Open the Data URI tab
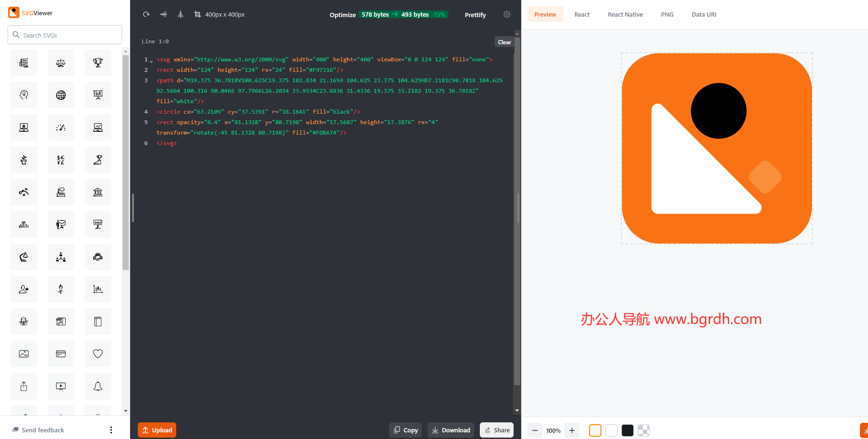This screenshot has width=868, height=439. 704,14
